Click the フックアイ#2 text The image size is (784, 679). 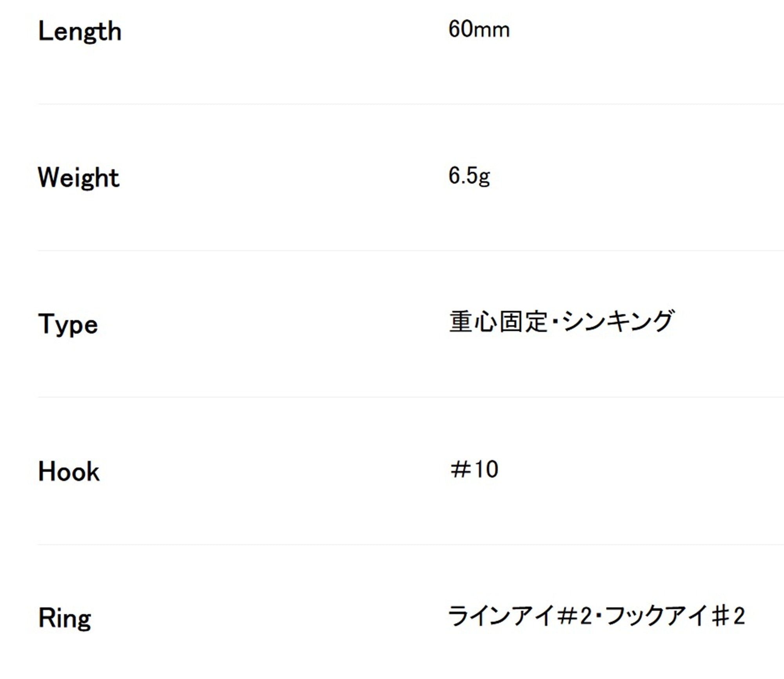pos(675,616)
